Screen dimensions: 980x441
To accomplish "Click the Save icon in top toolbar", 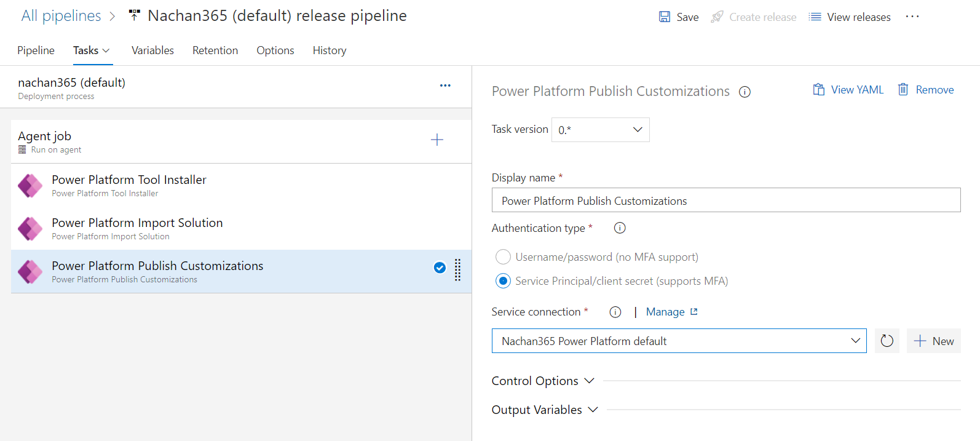I will click(665, 17).
